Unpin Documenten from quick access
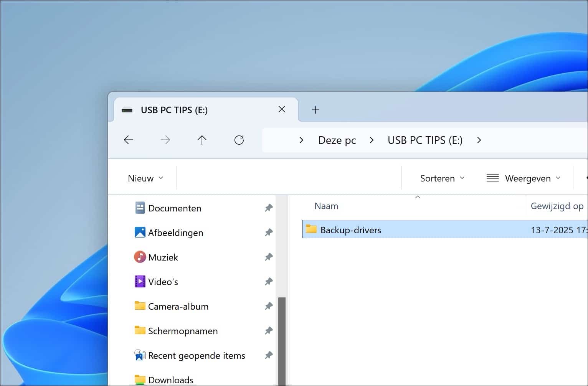The image size is (588, 386). point(268,208)
